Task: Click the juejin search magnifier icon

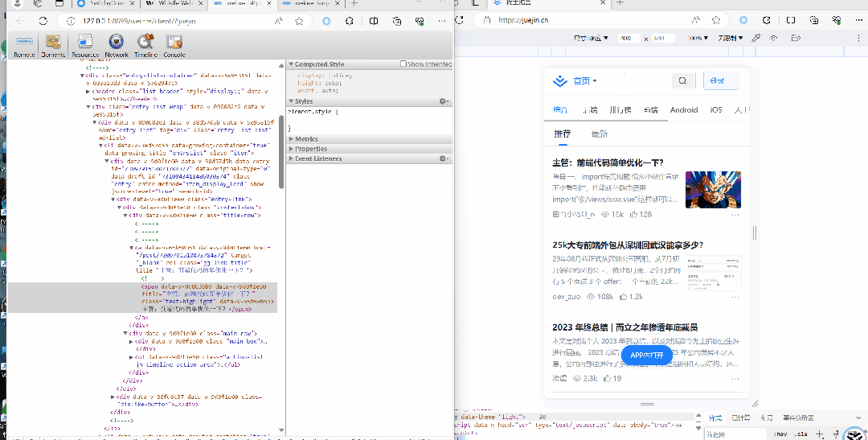Action: click(x=682, y=81)
